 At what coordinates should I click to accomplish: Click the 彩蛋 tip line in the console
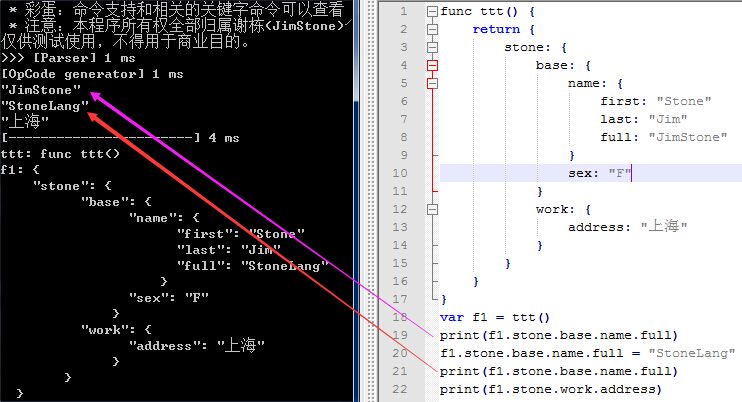(x=176, y=9)
